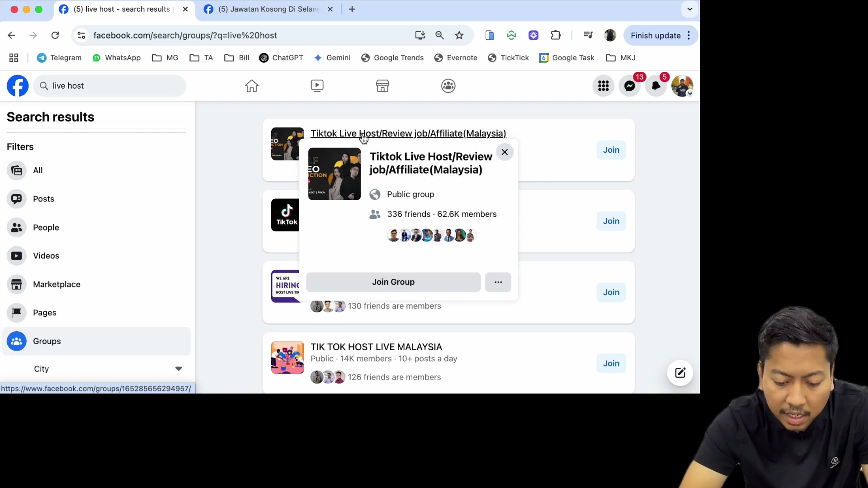Open the Groups icon in top navigation
Image resolution: width=868 pixels, height=488 pixels.
pos(448,86)
